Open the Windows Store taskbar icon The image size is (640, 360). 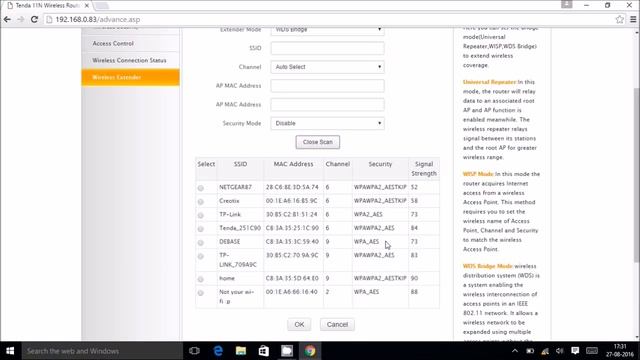[264, 351]
